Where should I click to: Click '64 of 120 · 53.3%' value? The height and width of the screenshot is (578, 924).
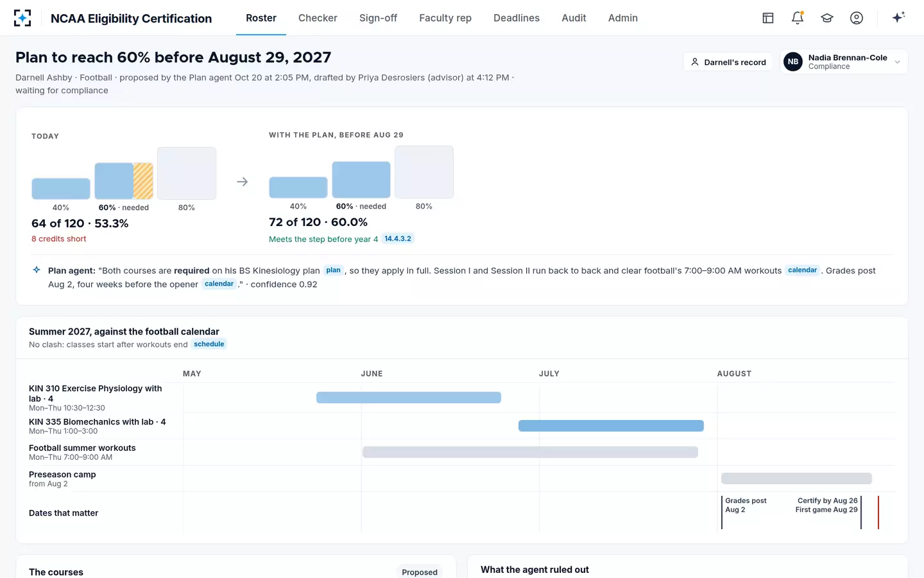click(80, 223)
